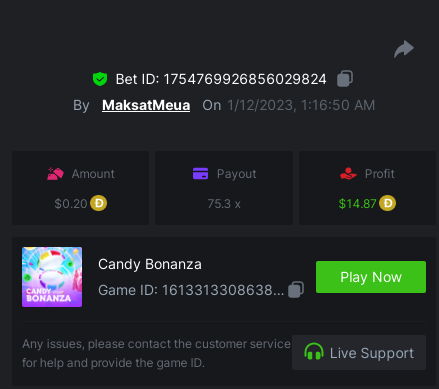The image size is (439, 389).
Task: Click the Amount money bag icon
Action: (x=55, y=174)
